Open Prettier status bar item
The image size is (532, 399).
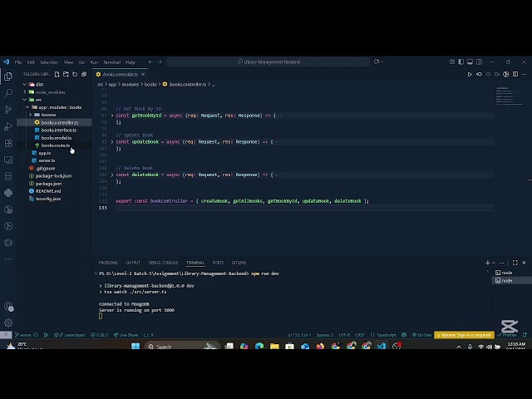[507, 335]
